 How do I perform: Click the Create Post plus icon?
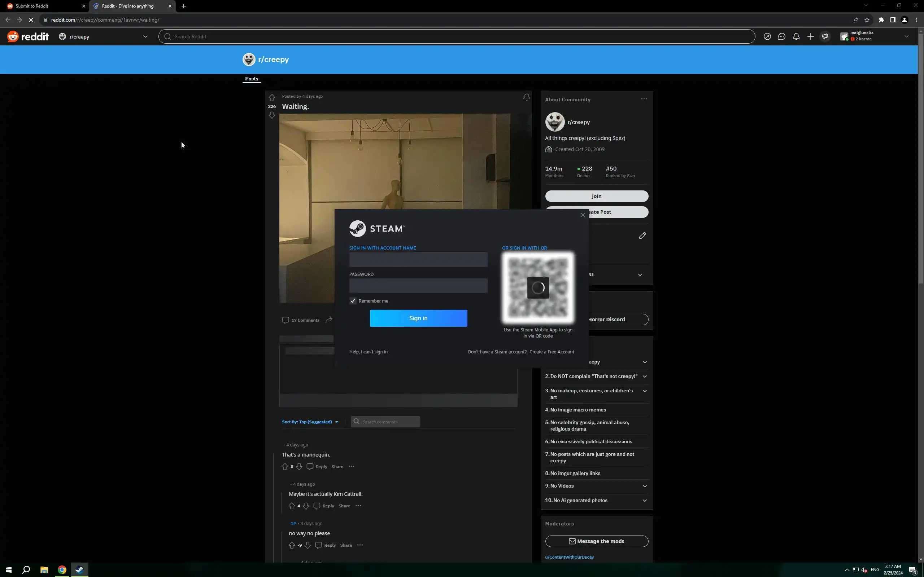810,37
